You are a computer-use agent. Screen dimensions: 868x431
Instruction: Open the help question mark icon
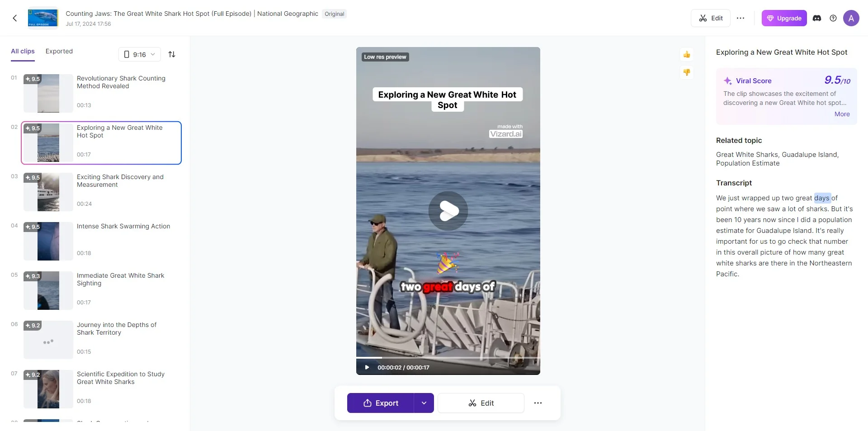(833, 18)
